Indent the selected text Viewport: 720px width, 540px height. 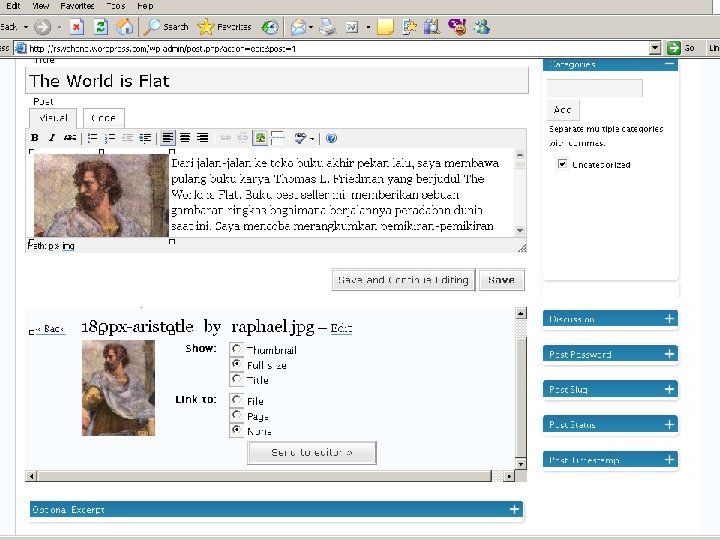pyautogui.click(x=145, y=137)
